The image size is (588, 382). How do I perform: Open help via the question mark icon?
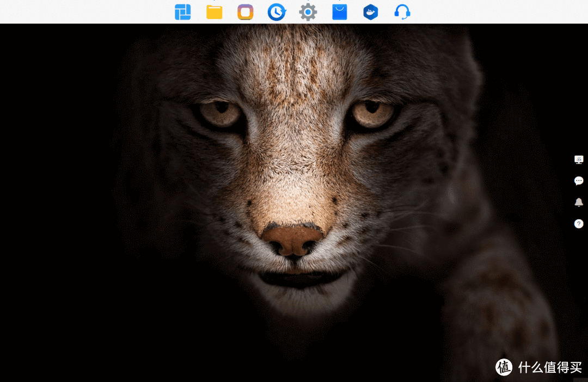[579, 224]
